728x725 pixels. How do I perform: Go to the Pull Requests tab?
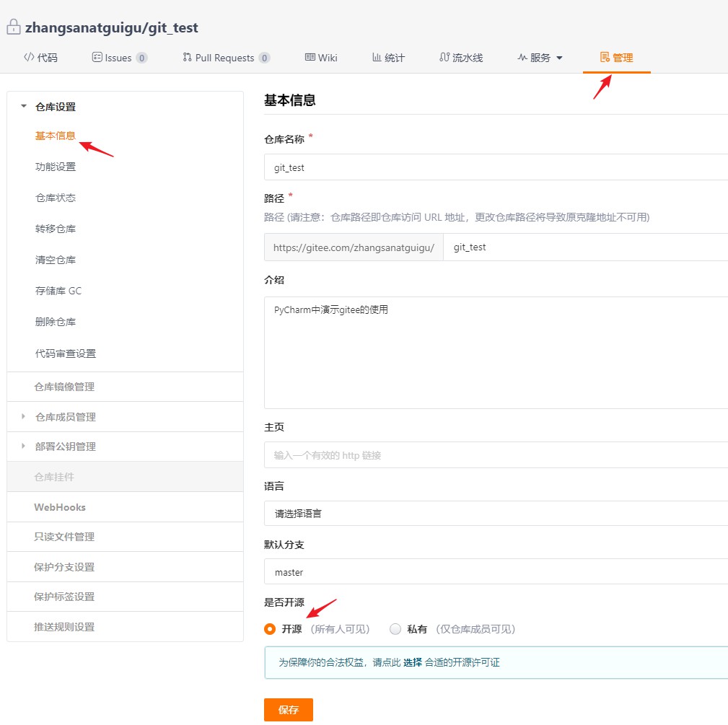coord(226,58)
